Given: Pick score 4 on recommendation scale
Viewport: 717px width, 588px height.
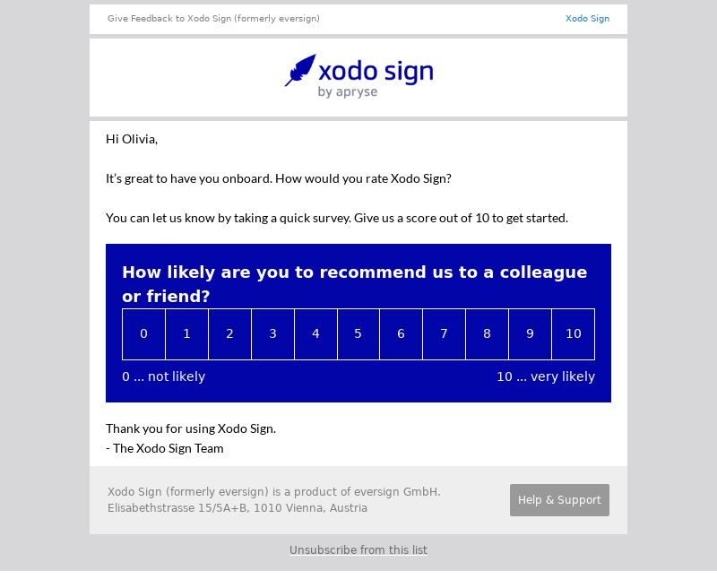Looking at the screenshot, I should tap(315, 334).
